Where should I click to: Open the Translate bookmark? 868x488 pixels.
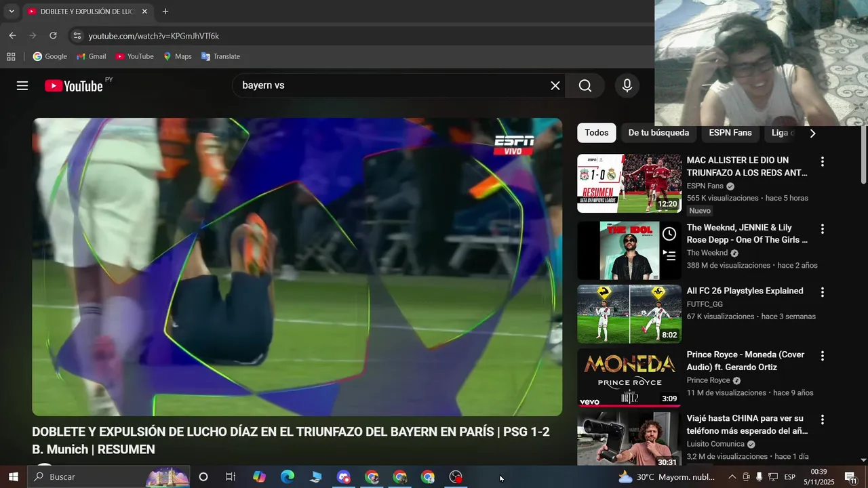click(220, 56)
